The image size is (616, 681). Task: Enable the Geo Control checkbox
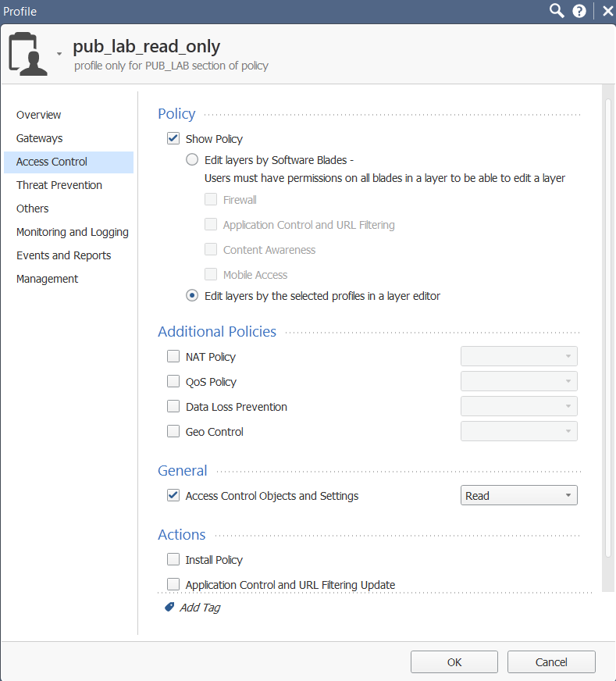coord(173,431)
